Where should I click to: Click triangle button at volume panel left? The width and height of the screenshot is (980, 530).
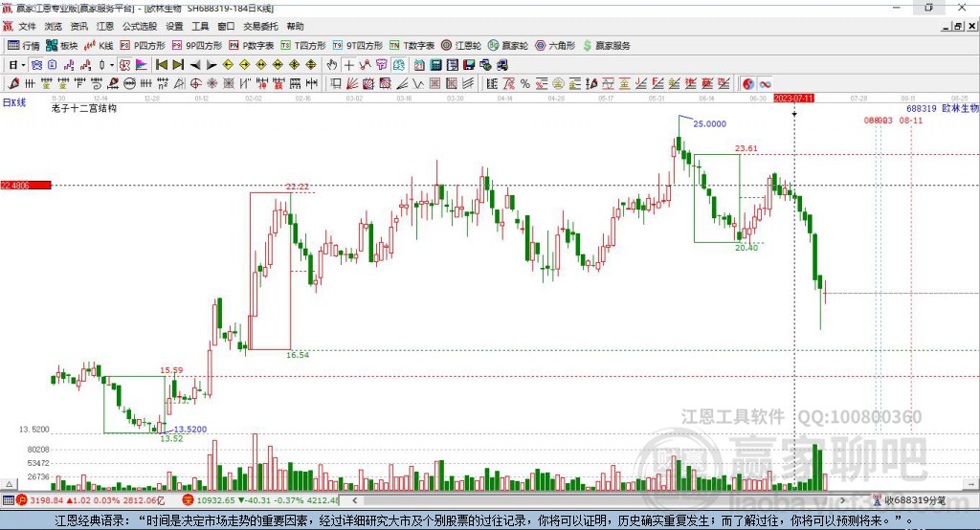9,484
